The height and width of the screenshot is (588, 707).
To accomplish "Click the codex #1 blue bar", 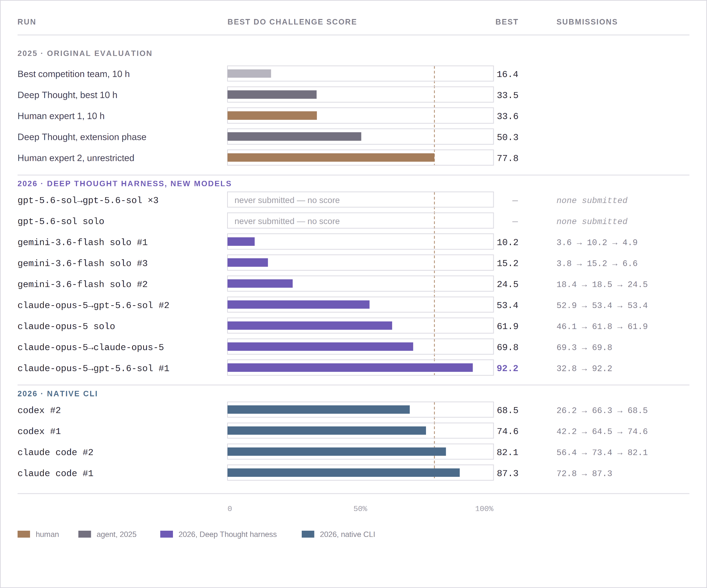I will pyautogui.click(x=327, y=431).
